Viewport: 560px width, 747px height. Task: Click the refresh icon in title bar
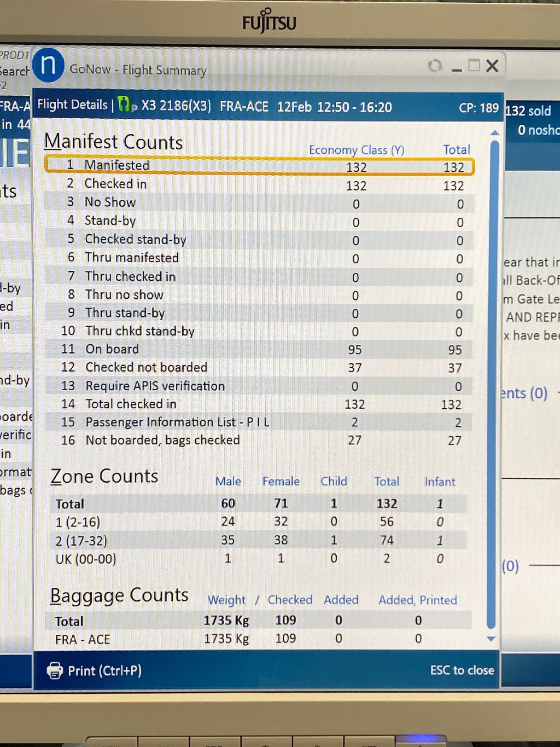coord(435,66)
